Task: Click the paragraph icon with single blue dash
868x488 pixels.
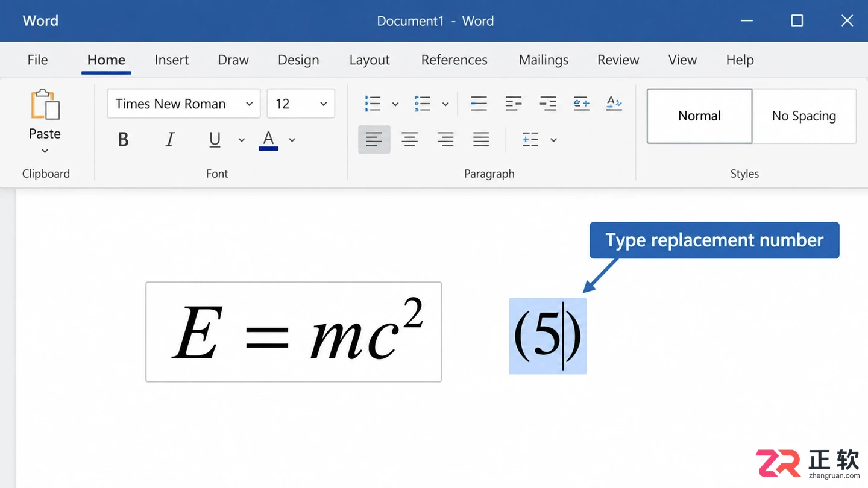Action: 479,104
